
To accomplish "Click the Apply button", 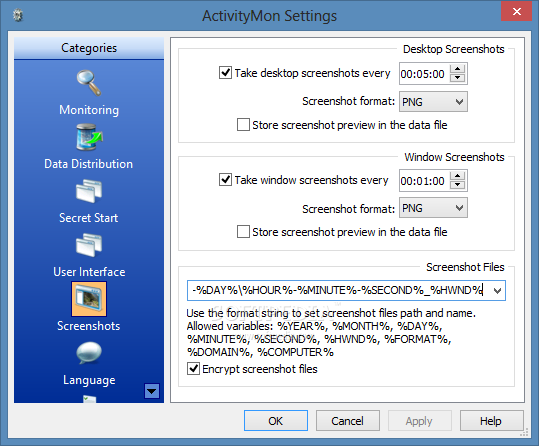I will point(419,421).
